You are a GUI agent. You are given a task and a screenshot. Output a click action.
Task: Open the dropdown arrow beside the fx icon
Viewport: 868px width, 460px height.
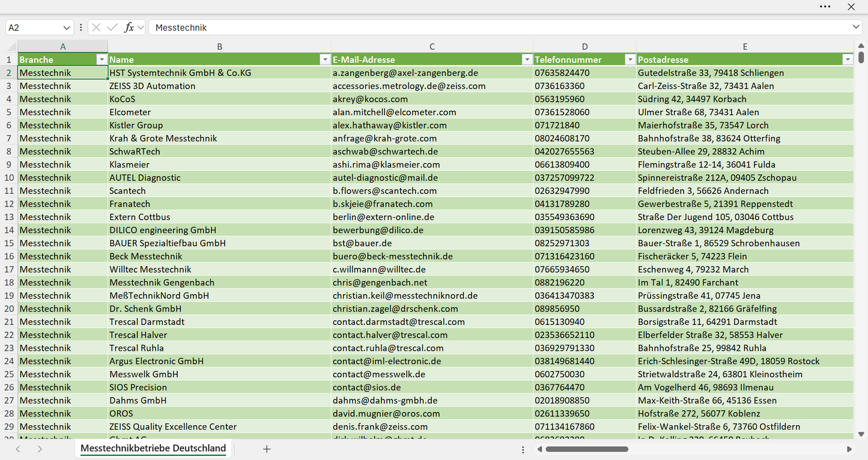click(x=141, y=28)
